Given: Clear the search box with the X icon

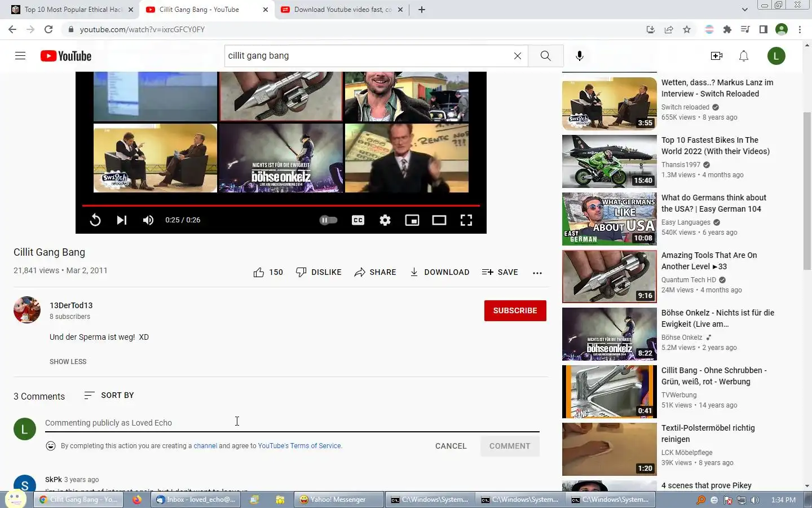Looking at the screenshot, I should (518, 56).
